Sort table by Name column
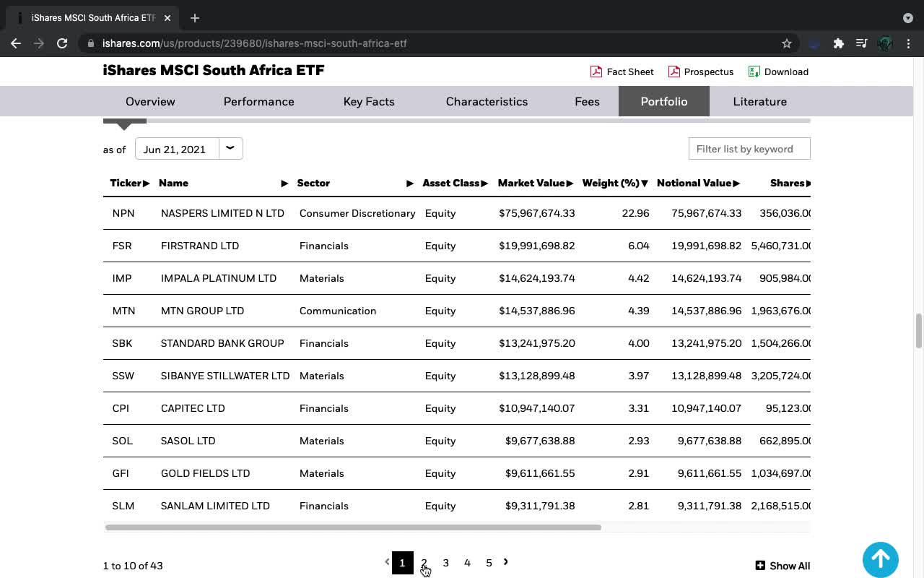 (x=223, y=183)
